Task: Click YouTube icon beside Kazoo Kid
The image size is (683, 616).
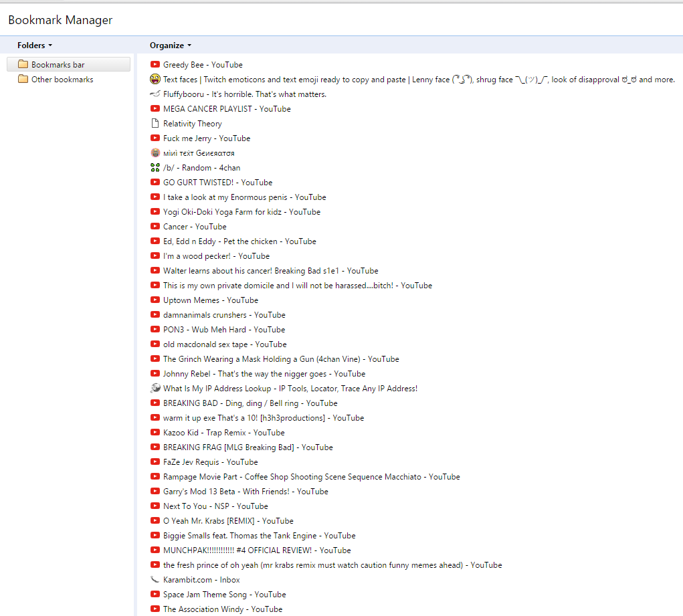Action: pyautogui.click(x=155, y=432)
